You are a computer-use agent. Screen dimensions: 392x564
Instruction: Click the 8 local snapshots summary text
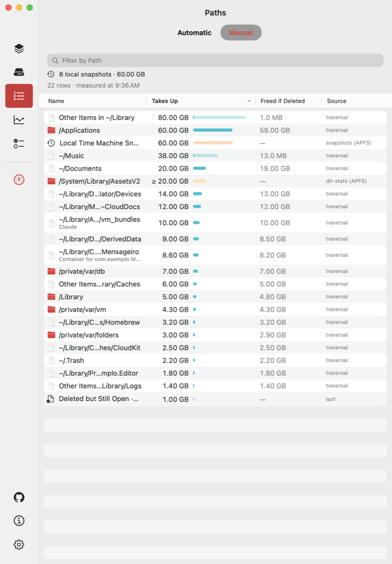point(102,74)
